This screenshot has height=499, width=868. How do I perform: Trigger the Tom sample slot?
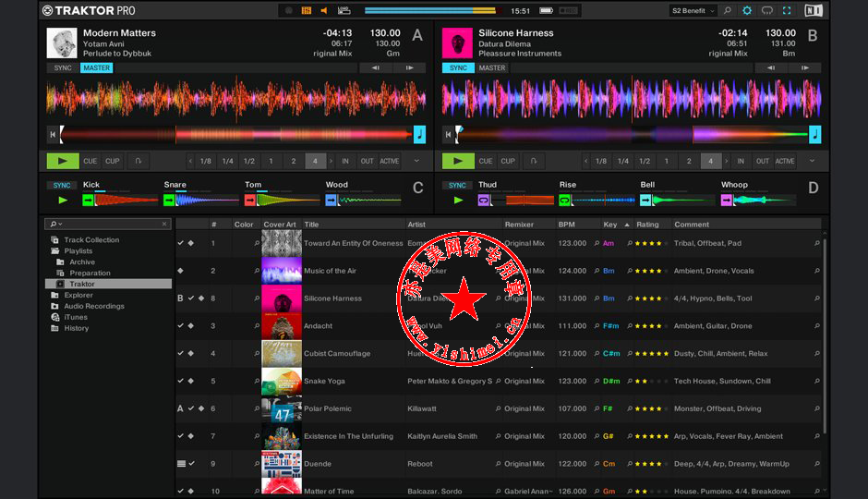click(x=249, y=200)
